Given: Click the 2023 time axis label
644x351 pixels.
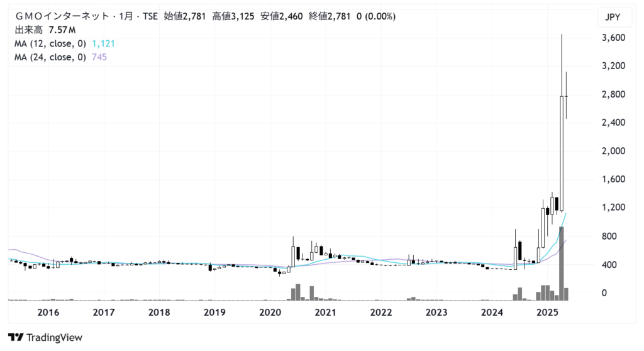Looking at the screenshot, I should tap(436, 313).
